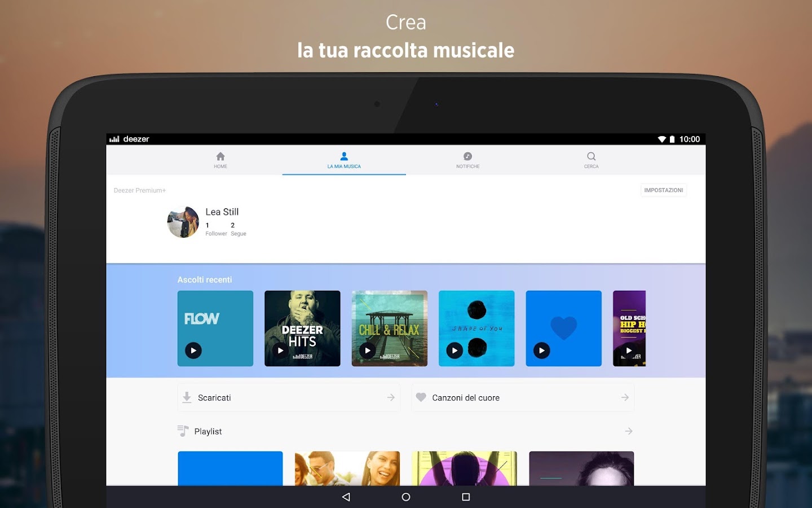Tap the Android home circle button
Viewport: 812px width, 508px height.
(x=406, y=497)
